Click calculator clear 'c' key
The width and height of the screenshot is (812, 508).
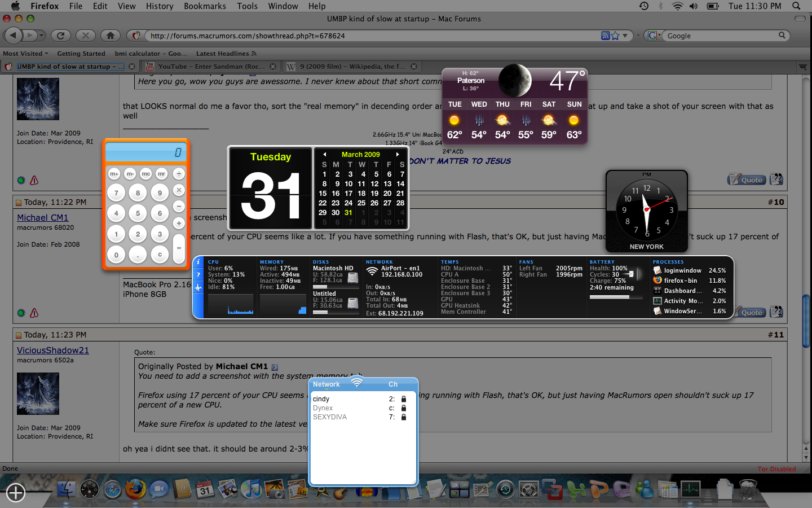click(x=160, y=255)
